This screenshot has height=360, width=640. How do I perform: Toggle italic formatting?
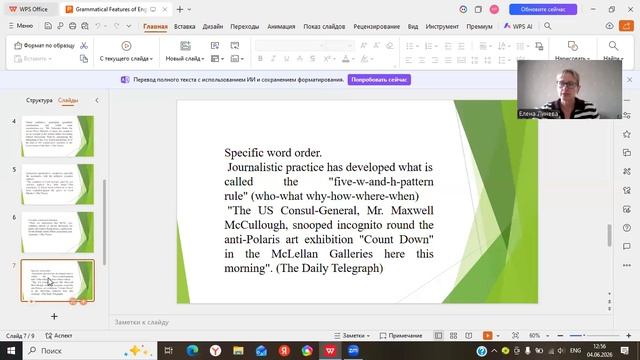tap(273, 59)
